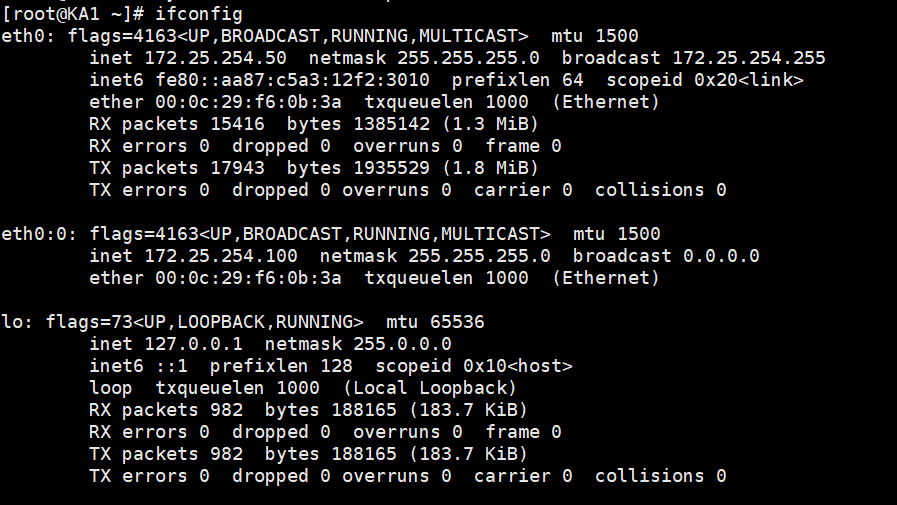The image size is (897, 505).
Task: Click the virtual IP address 172.25.254.100
Action: click(221, 256)
